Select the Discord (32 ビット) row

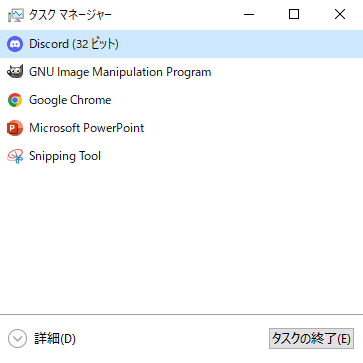pos(181,44)
